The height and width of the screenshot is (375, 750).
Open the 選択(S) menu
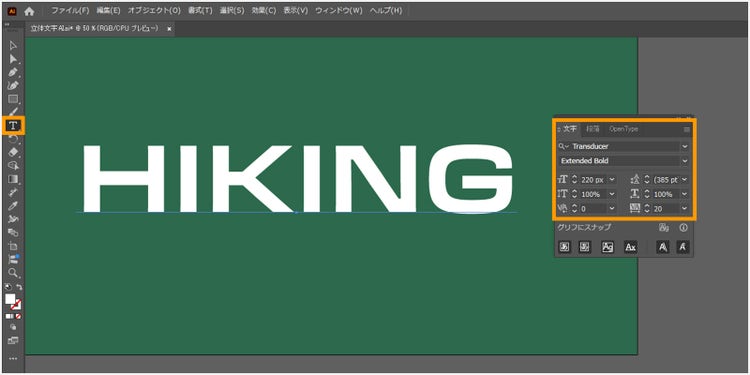[232, 11]
